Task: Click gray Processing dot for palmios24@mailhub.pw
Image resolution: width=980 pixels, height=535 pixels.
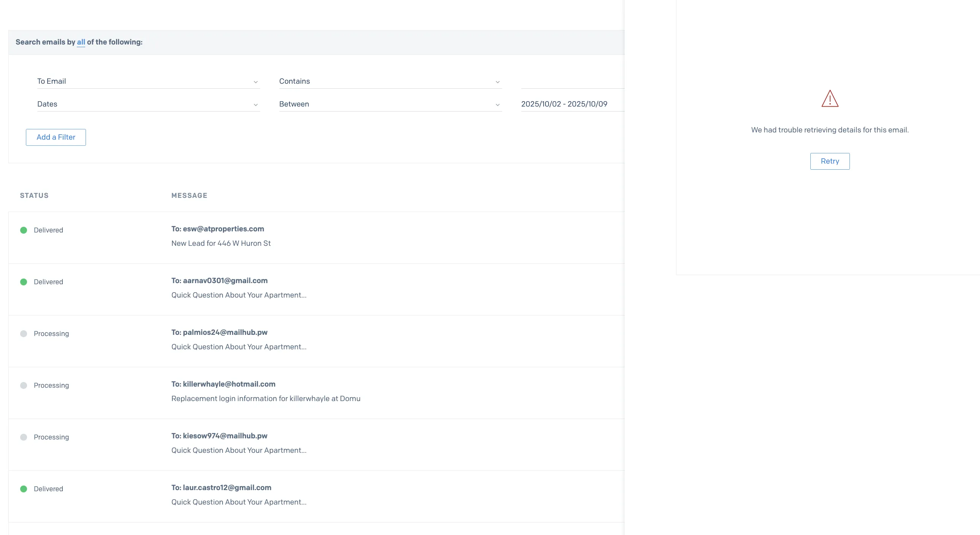Action: pyautogui.click(x=24, y=334)
